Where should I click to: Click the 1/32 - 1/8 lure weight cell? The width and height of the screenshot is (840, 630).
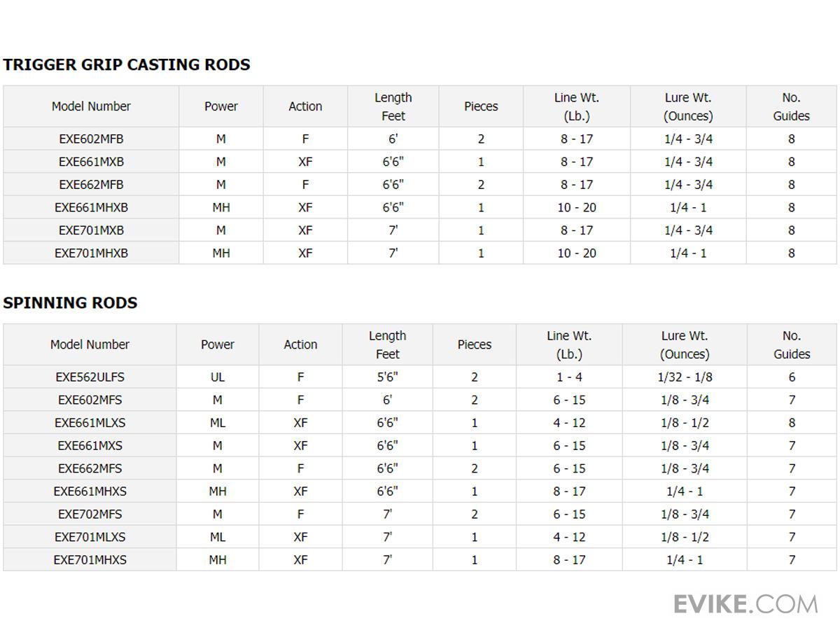coord(685,377)
